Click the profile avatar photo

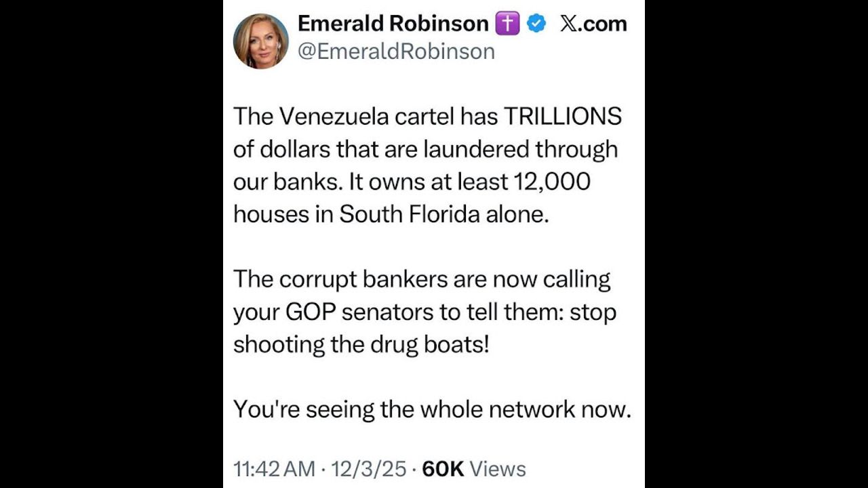tap(260, 41)
